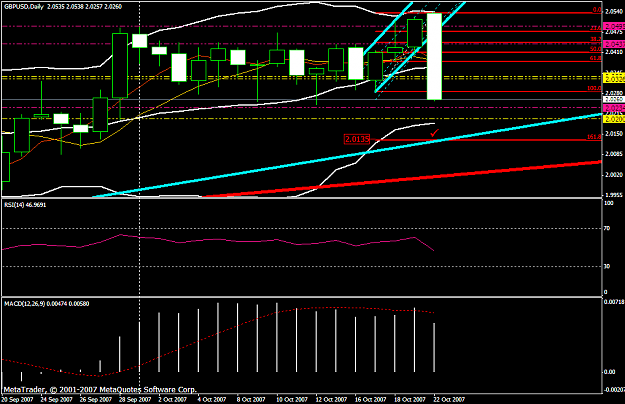The width and height of the screenshot is (625, 404).
Task: Click the MACD -0.0020 scale value
Action: (x=614, y=389)
